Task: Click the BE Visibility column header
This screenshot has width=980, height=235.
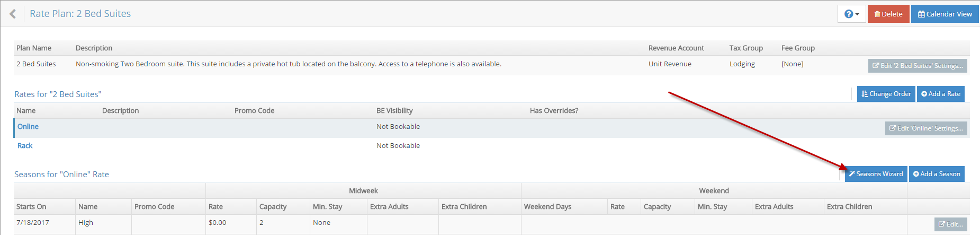Action: [x=394, y=111]
